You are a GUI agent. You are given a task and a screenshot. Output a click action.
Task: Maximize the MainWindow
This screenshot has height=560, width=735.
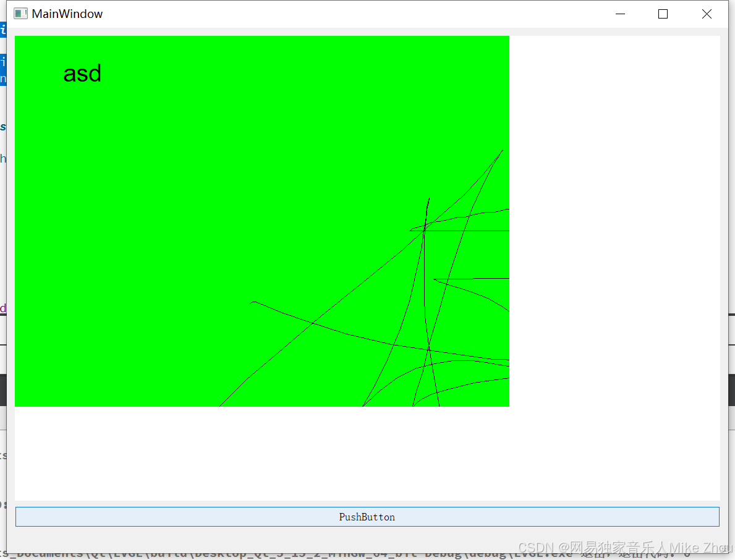point(663,14)
